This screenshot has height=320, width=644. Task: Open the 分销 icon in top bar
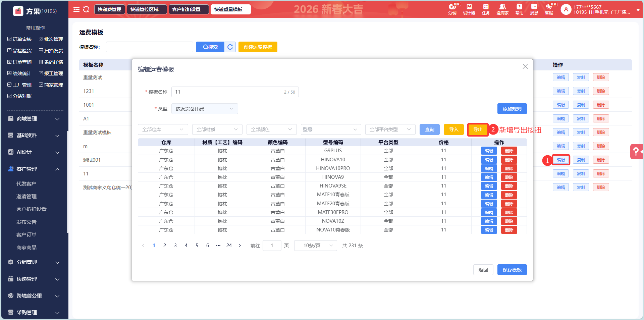[452, 9]
